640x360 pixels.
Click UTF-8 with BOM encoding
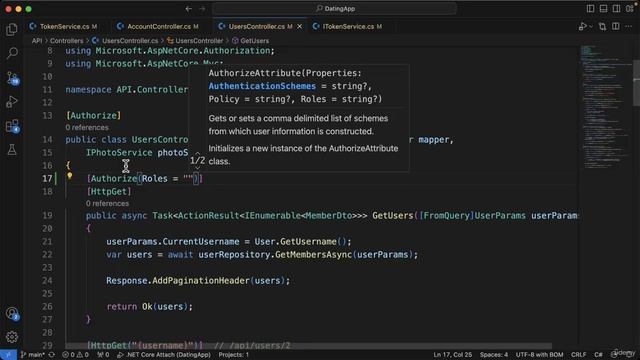pyautogui.click(x=539, y=355)
